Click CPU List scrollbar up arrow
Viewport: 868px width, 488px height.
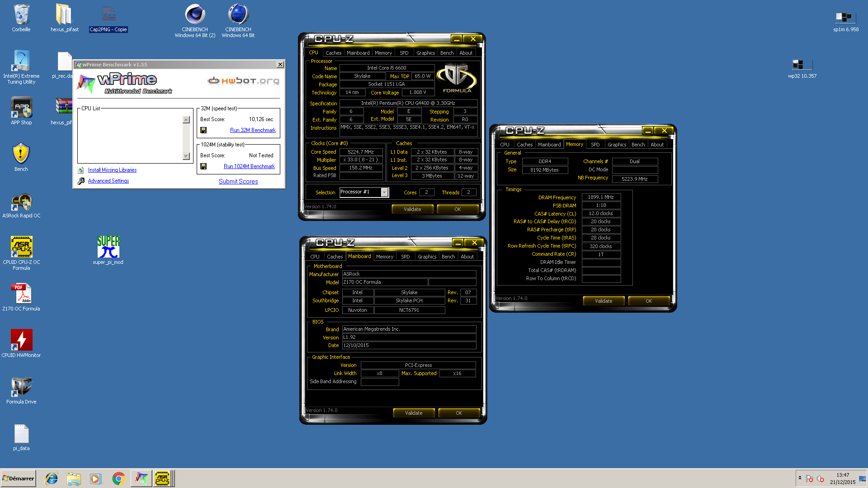click(186, 120)
